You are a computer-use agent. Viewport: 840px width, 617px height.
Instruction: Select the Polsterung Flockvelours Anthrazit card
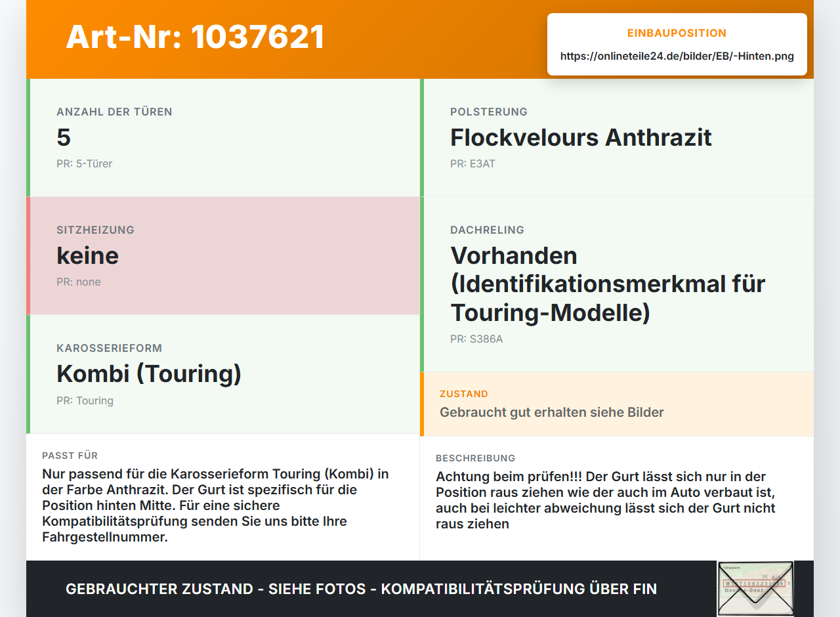617,138
